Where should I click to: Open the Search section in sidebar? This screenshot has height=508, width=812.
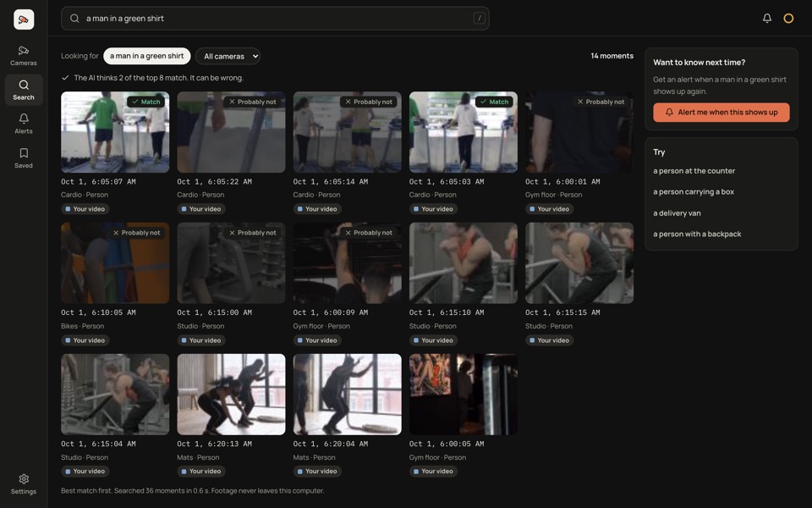(x=24, y=91)
